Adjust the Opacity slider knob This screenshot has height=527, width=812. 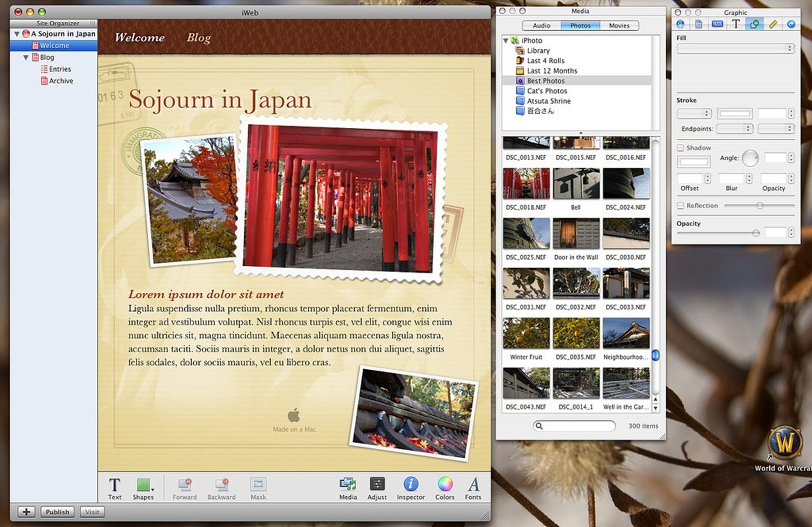[x=755, y=233]
